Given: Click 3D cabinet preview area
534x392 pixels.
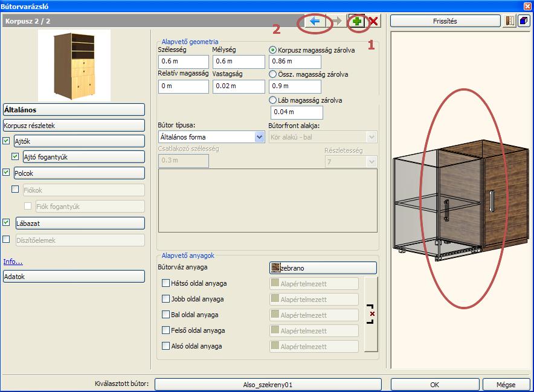Looking at the screenshot, I should coord(460,201).
